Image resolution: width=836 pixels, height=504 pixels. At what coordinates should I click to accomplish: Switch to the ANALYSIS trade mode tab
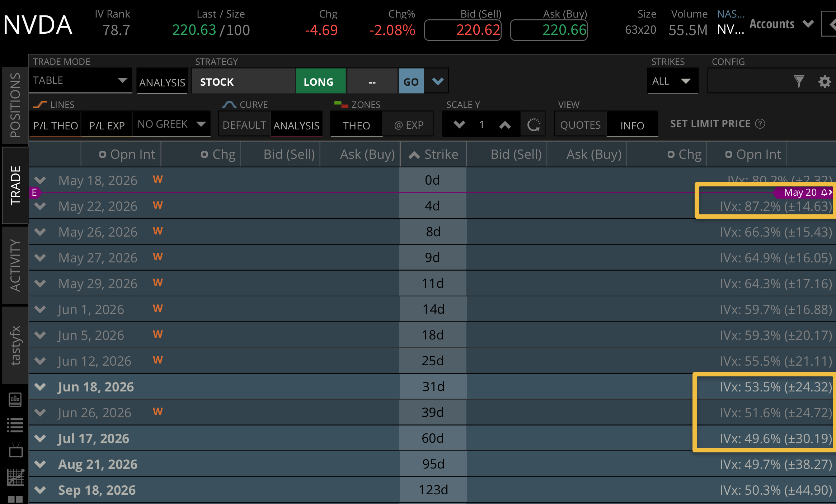click(162, 81)
